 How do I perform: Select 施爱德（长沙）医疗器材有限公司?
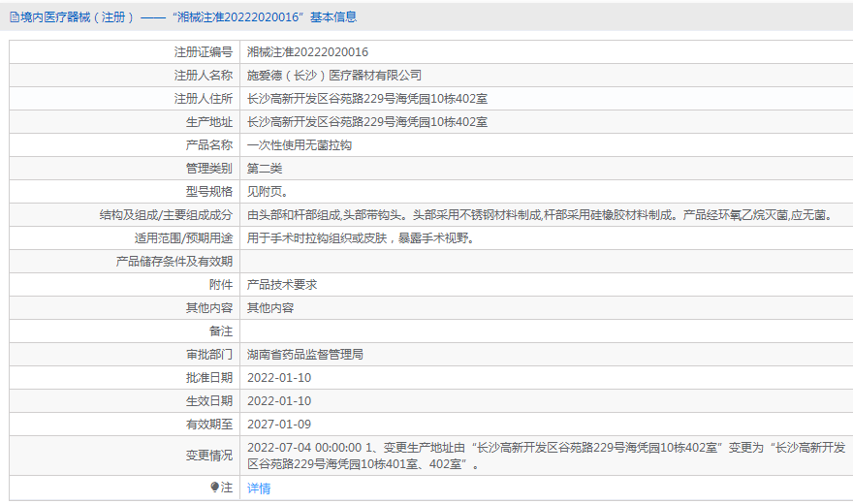[x=334, y=76]
